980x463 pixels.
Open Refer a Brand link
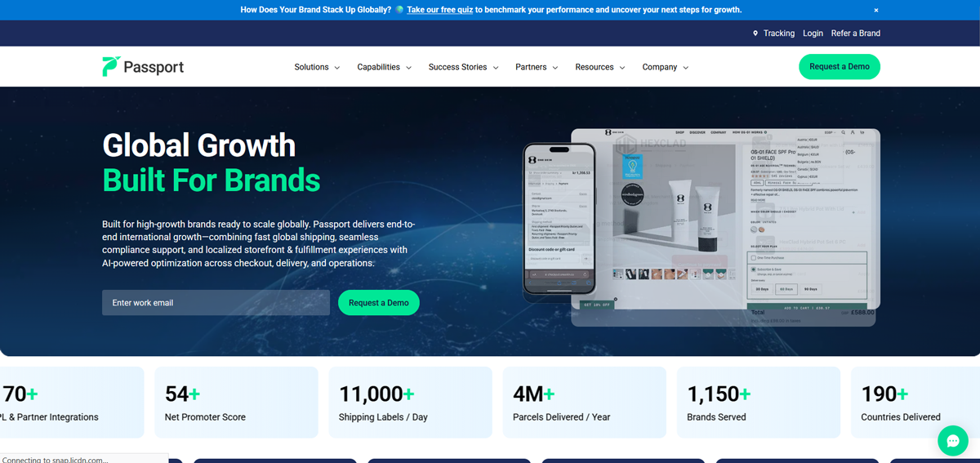click(856, 33)
